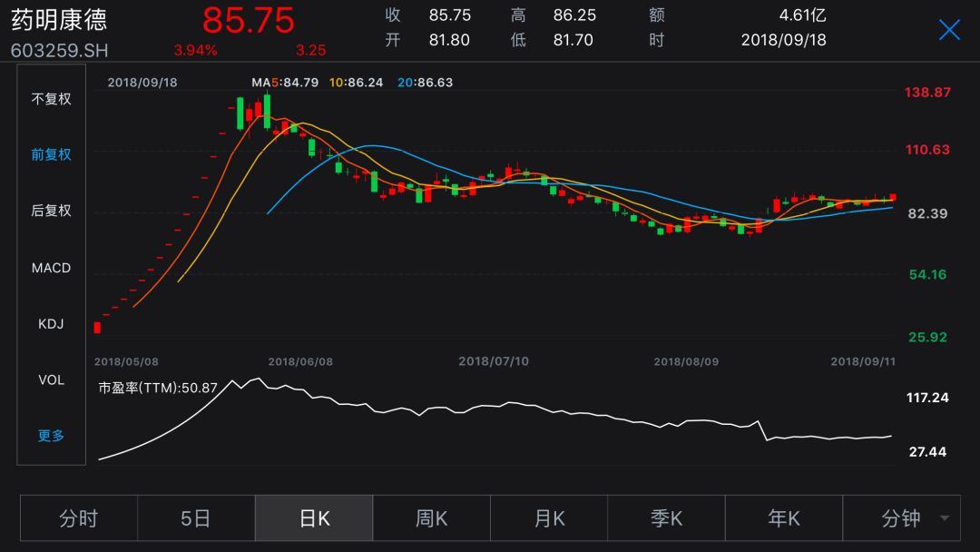Click the open price 81.80

(449, 40)
